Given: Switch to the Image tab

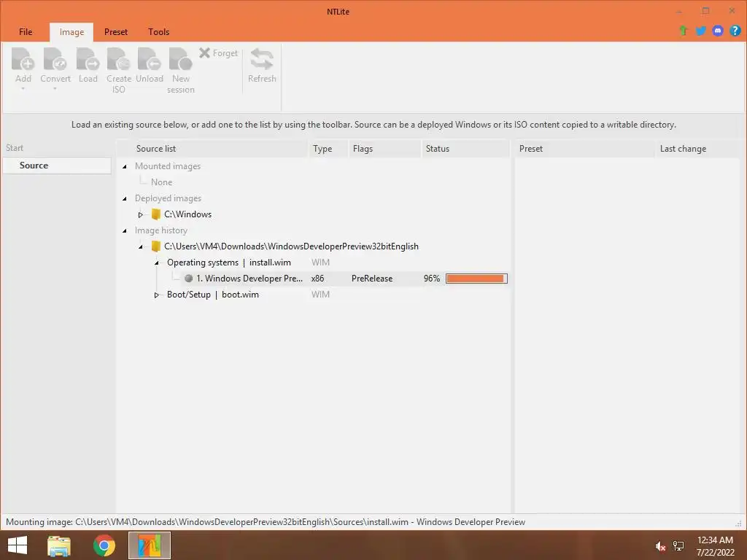Looking at the screenshot, I should 71,32.
